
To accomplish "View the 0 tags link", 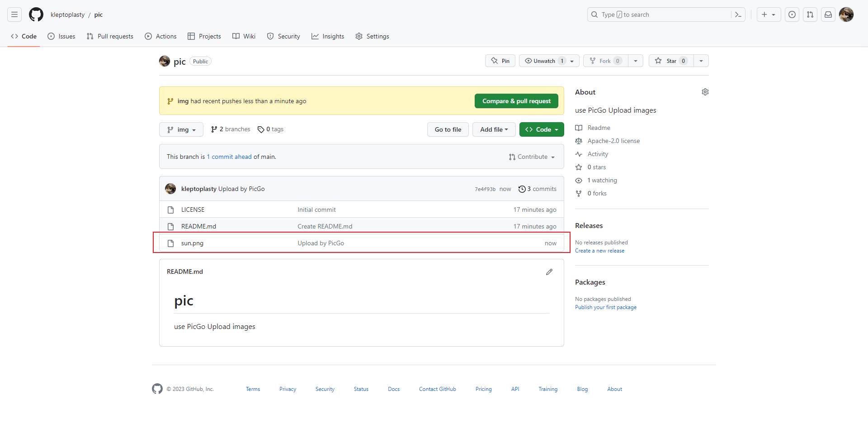I will coord(270,129).
